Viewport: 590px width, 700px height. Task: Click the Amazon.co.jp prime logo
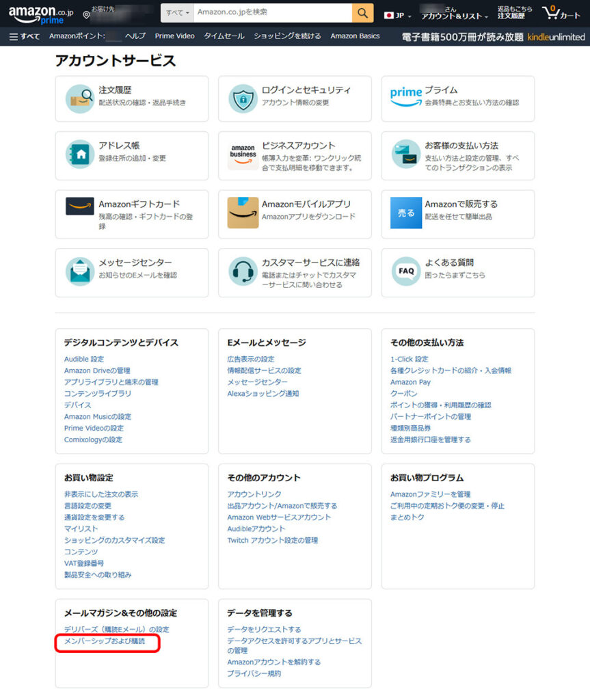coord(40,14)
